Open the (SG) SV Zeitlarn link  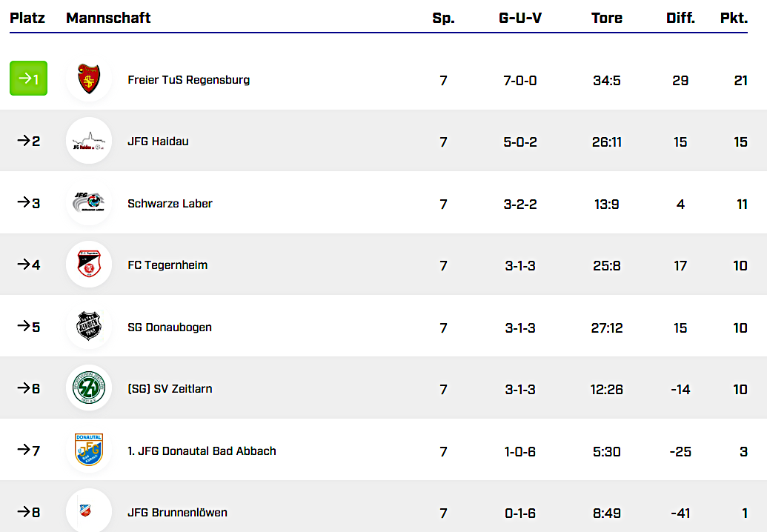point(170,389)
